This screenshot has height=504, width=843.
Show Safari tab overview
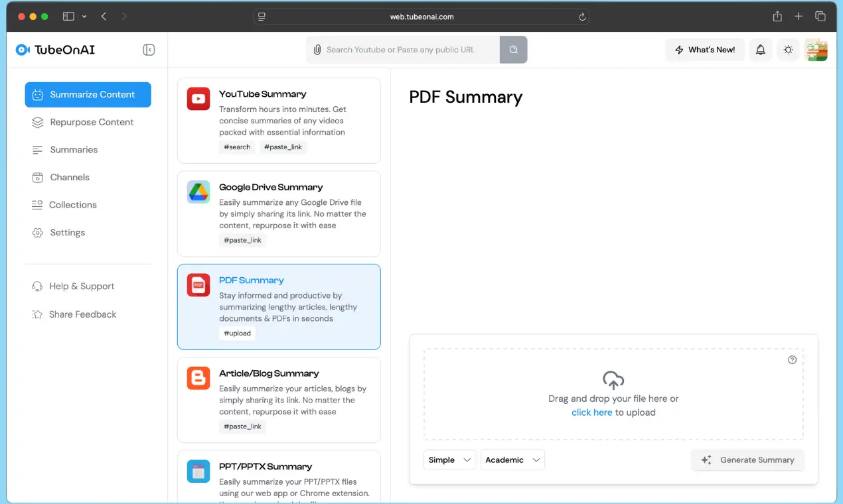pos(820,17)
